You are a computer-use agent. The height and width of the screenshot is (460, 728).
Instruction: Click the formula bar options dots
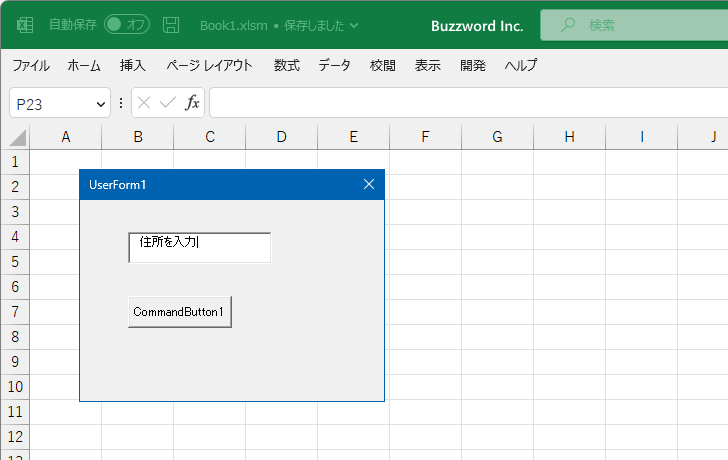pos(121,103)
